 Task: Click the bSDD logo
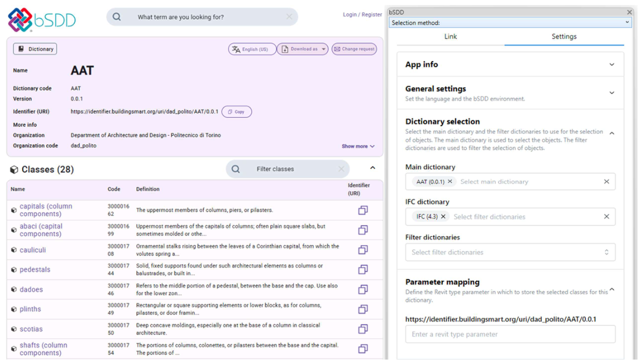42,19
